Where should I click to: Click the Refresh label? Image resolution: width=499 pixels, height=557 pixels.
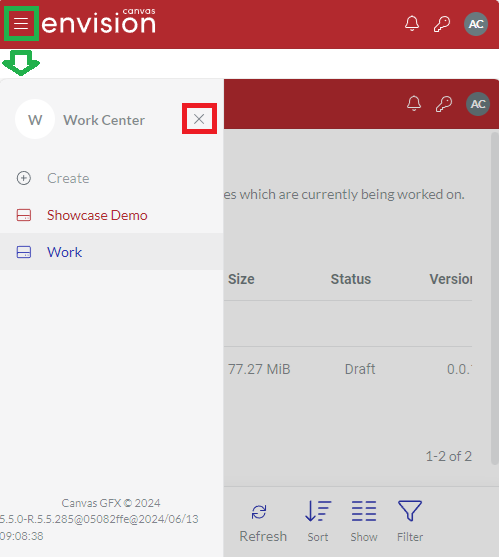point(263,536)
